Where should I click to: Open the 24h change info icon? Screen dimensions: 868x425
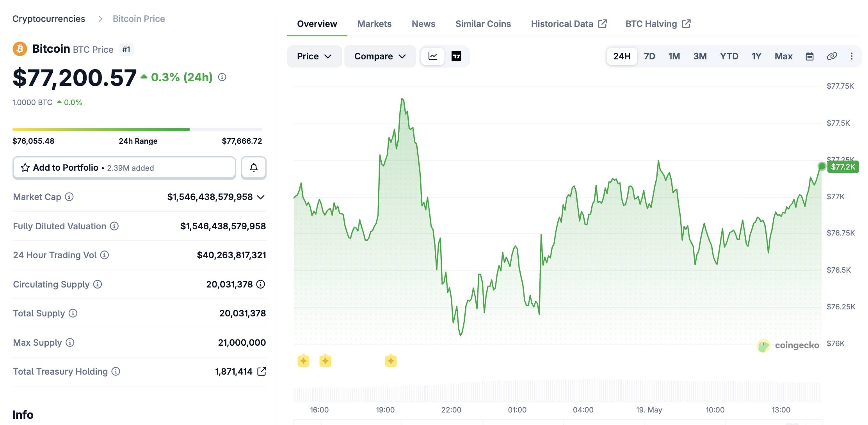click(222, 77)
